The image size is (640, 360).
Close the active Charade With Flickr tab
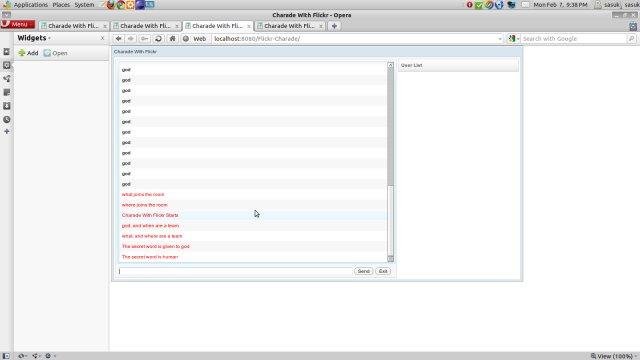coord(249,26)
